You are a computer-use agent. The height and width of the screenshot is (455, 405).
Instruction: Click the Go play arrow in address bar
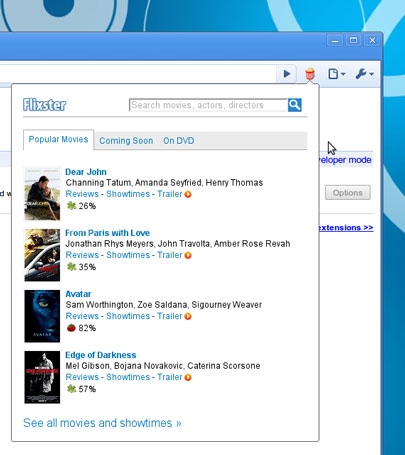coord(286,74)
